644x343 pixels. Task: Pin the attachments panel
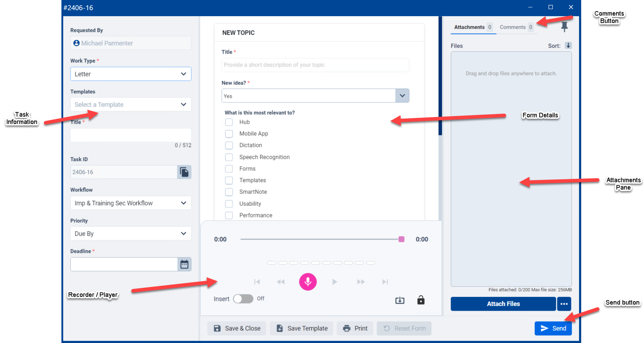click(x=565, y=27)
